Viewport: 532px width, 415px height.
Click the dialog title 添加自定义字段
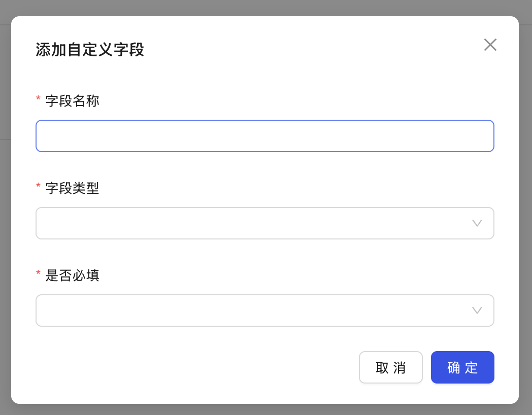[x=90, y=50]
